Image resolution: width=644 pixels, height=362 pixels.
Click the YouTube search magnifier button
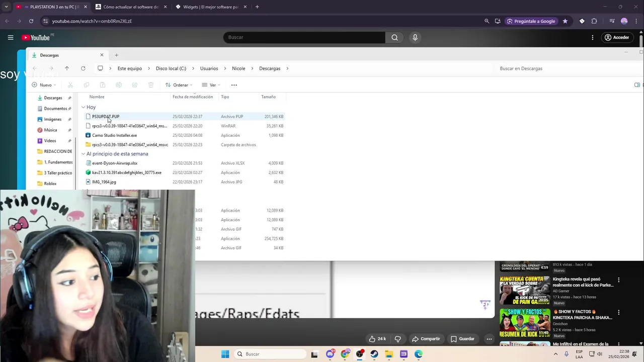[394, 37]
